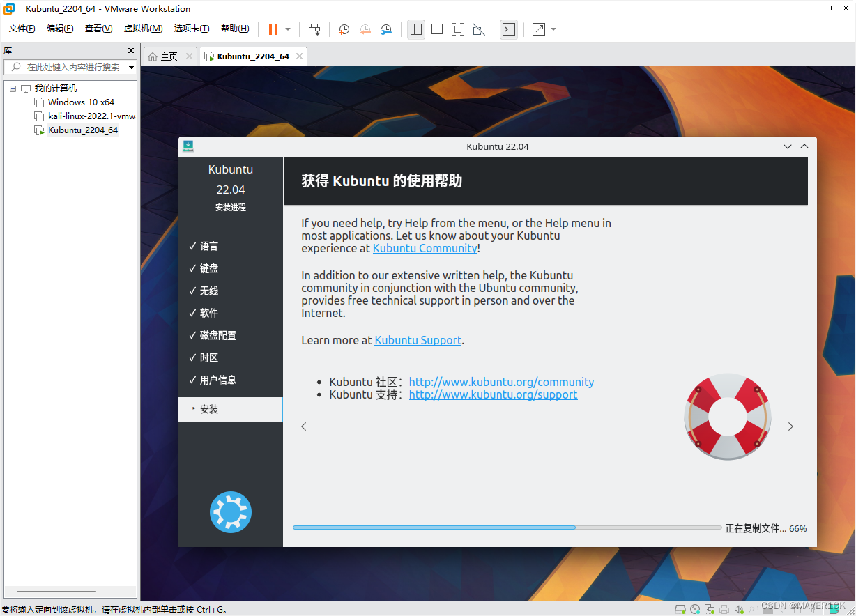The width and height of the screenshot is (856, 616).
Task: Switch to Unity mode from the toolbar
Action: tap(479, 29)
